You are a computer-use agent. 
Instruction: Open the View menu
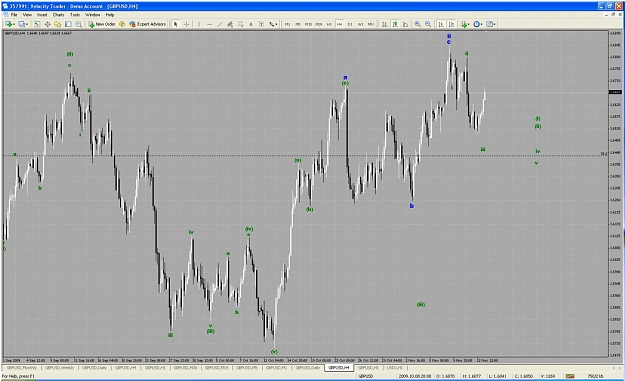(27, 15)
